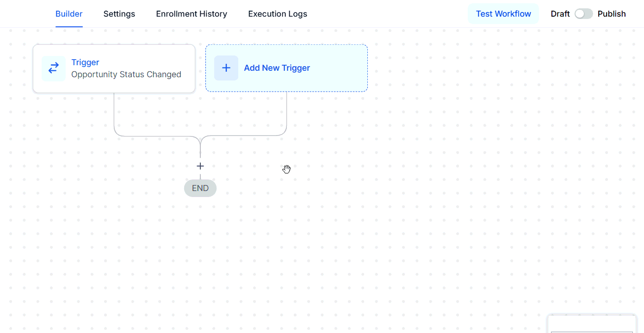
Task: Go to the Enrollment History tab
Action: click(192, 14)
